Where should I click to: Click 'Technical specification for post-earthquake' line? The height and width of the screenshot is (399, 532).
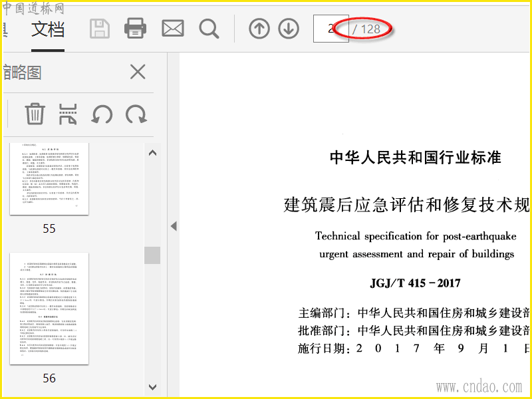[x=416, y=236]
